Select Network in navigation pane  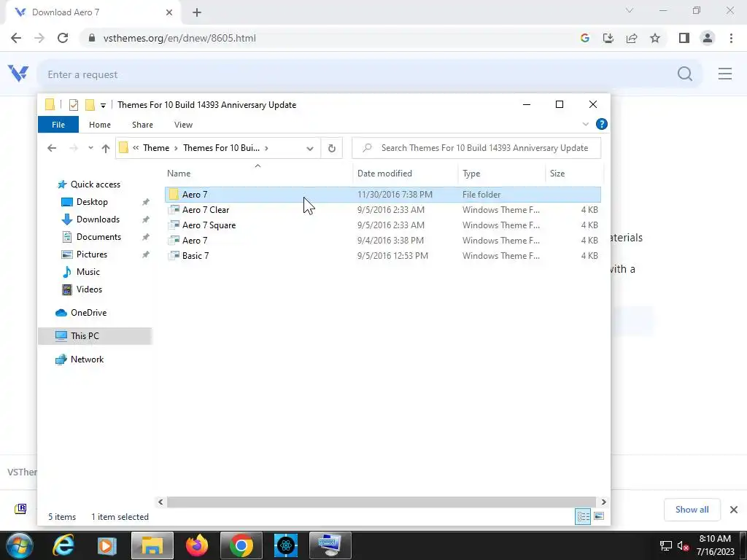pyautogui.click(x=88, y=359)
